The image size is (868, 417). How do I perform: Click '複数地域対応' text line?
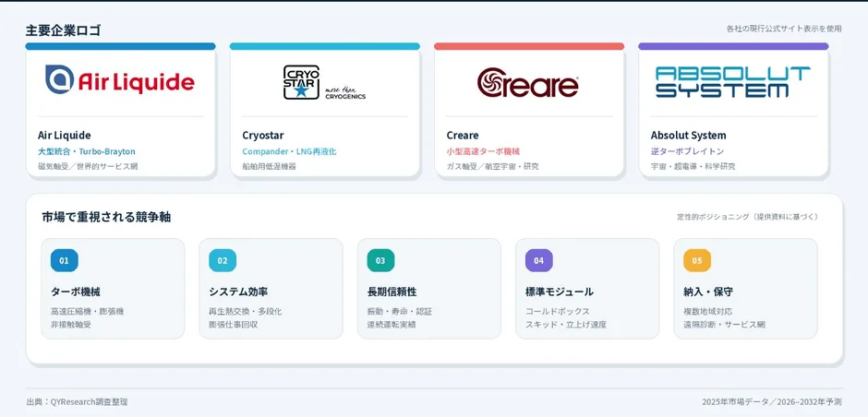pos(708,312)
